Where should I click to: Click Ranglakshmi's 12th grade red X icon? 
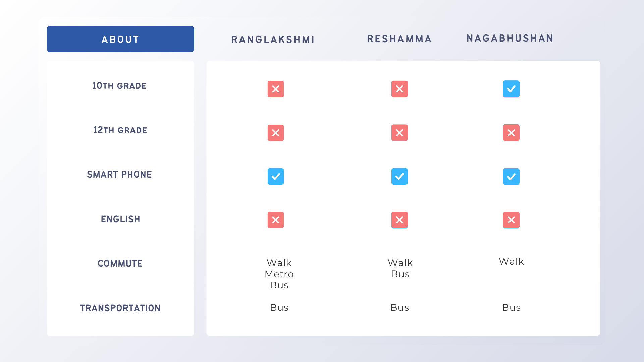(276, 133)
